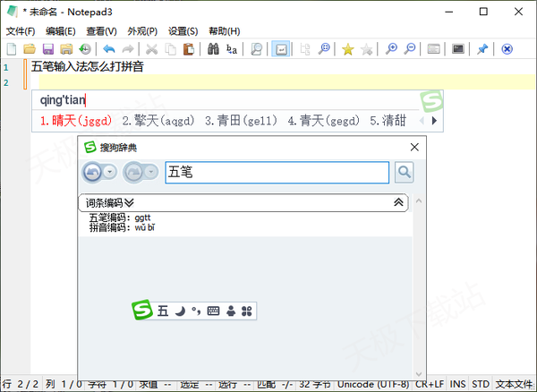Click the dictionary search magnifier button
The image size is (537, 392).
click(x=405, y=172)
